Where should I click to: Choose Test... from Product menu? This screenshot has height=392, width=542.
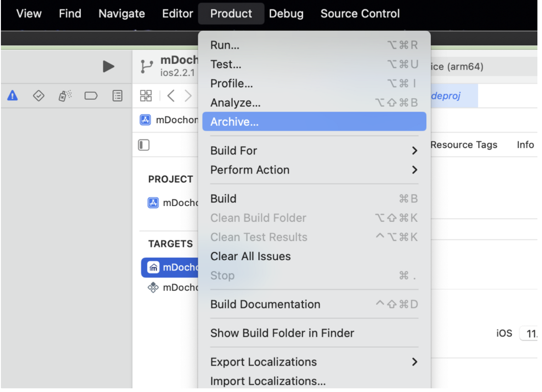[x=314, y=64]
